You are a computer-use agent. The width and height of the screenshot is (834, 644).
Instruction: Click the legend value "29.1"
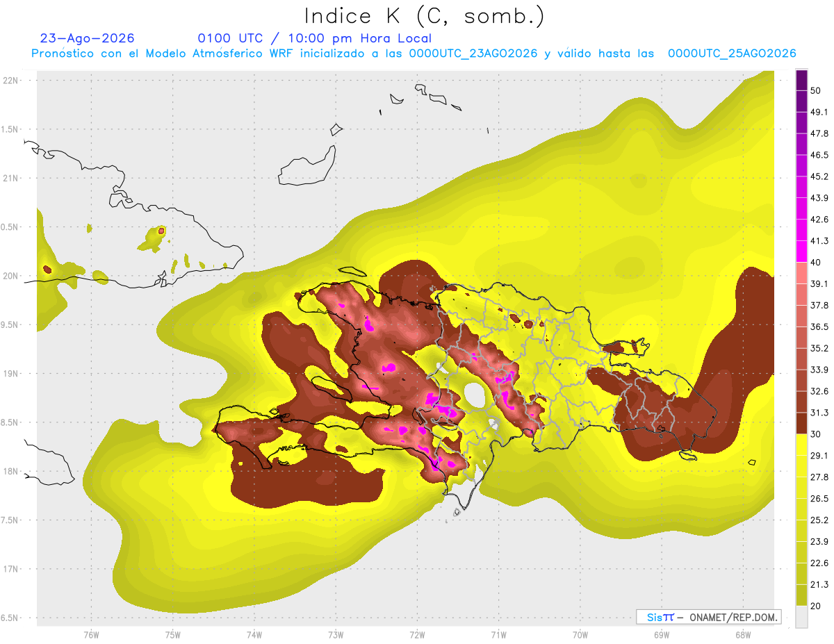point(819,456)
